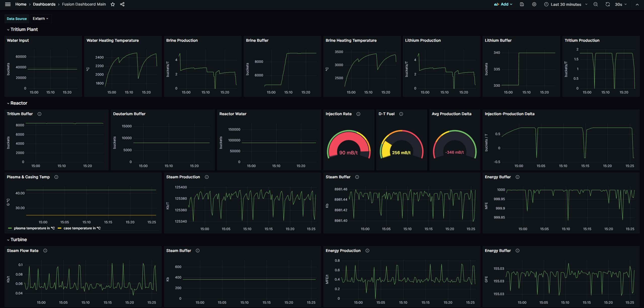Open Brine Buffer panel title menu
The height and width of the screenshot is (308, 644).
[x=257, y=40]
